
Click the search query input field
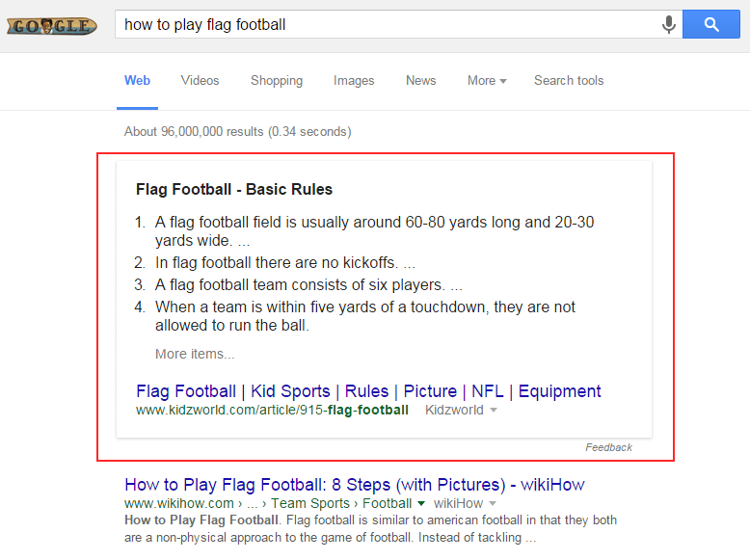[x=386, y=25]
